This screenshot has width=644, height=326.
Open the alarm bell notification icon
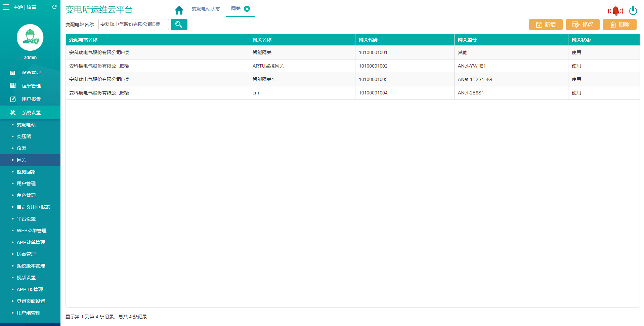[615, 11]
